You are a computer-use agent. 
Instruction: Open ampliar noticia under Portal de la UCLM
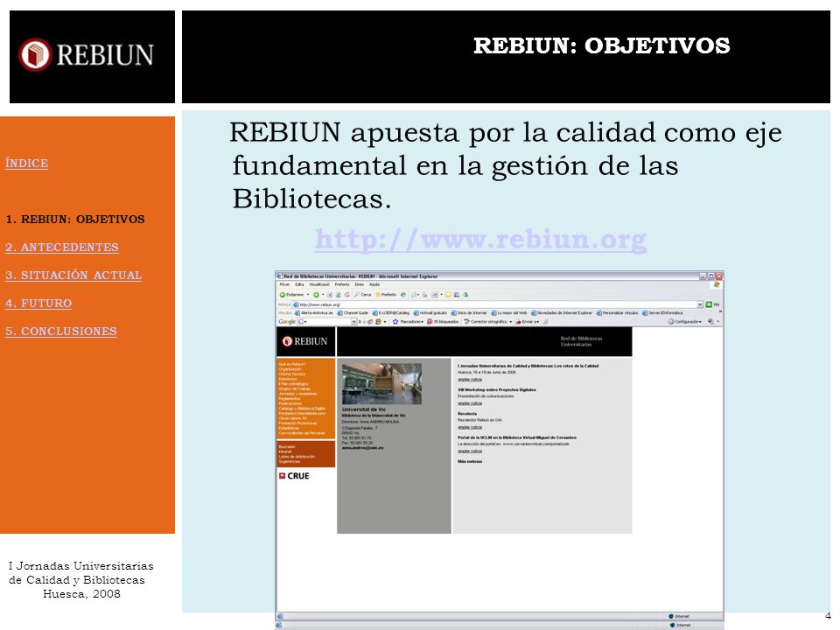pyautogui.click(x=470, y=451)
